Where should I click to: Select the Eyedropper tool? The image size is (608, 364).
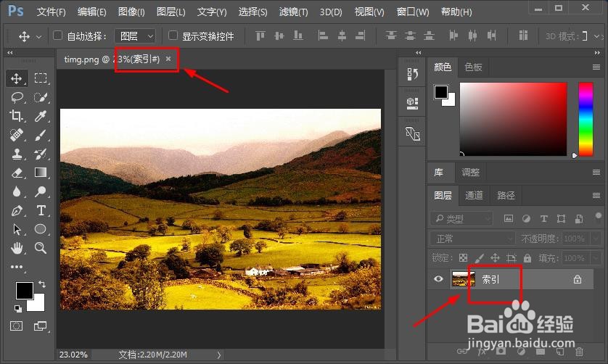41,116
